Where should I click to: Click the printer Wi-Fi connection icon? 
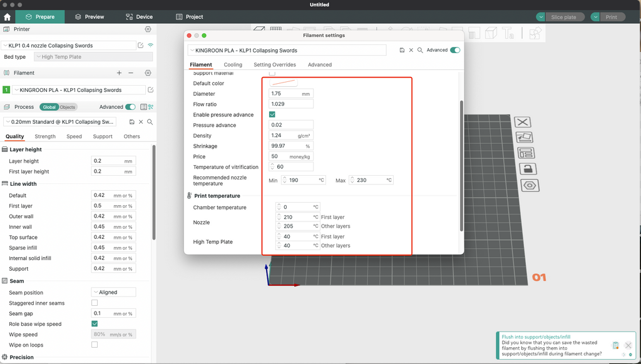click(x=150, y=46)
